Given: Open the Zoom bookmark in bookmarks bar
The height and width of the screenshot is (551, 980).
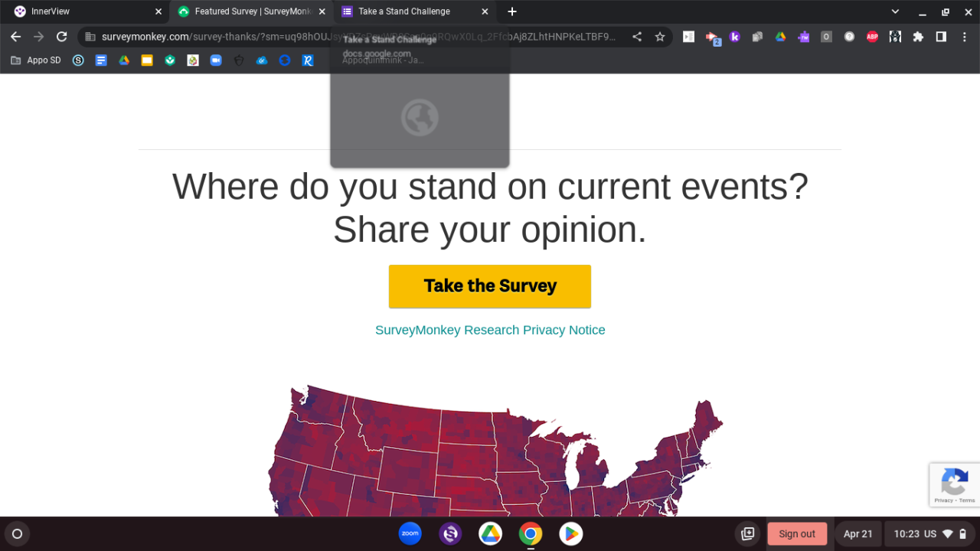Looking at the screenshot, I should 216,60.
